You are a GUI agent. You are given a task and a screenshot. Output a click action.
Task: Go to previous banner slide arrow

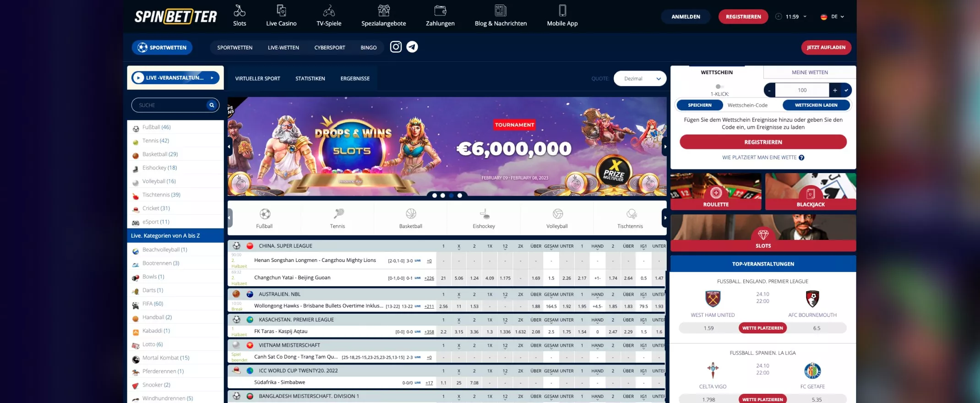(x=229, y=147)
